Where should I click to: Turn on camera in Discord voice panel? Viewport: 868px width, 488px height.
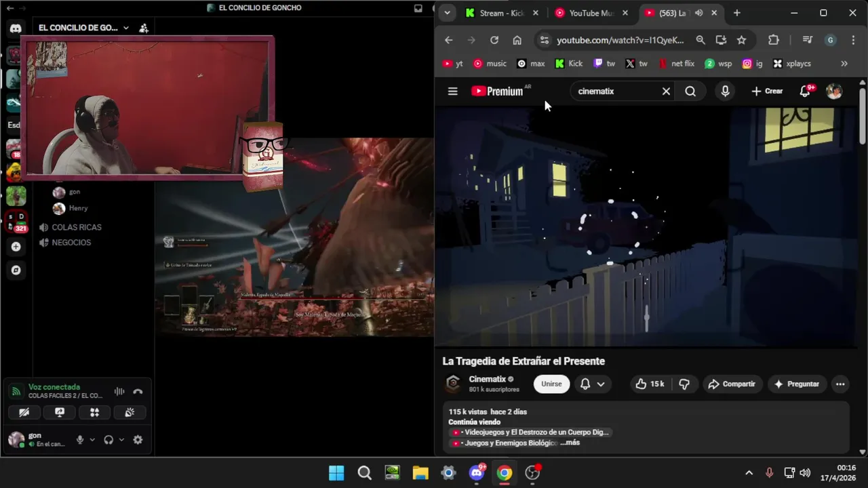coord(24,412)
